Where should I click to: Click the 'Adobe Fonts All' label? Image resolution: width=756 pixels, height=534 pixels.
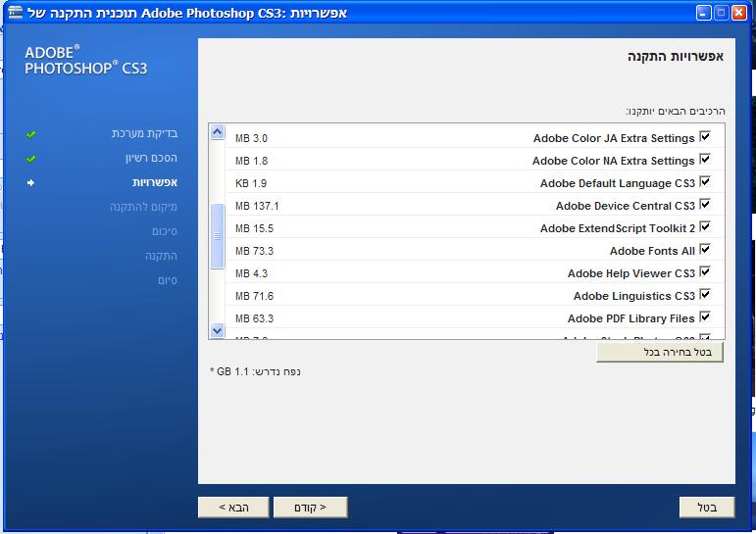(652, 251)
